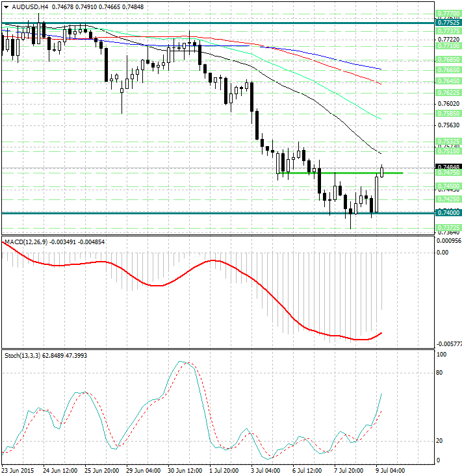Viewport: 462px width, 476px height.
Task: Click the 23 Jun 2015 date label
Action: [x=18, y=470]
